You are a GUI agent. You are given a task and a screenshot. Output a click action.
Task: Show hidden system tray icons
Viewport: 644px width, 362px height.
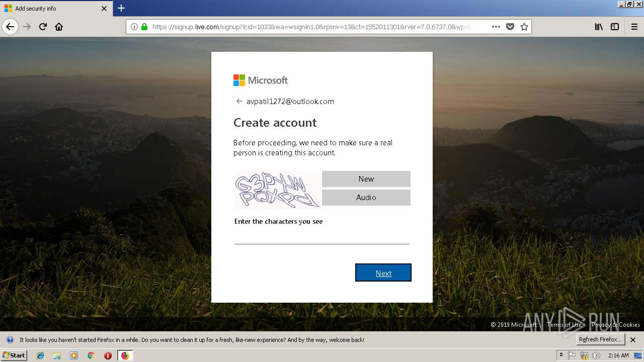[x=561, y=355]
